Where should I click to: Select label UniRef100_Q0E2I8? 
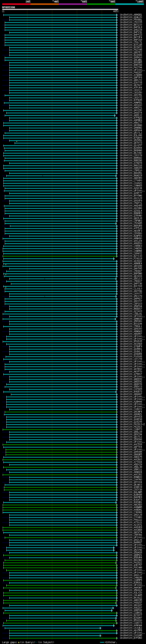tap(131, 30)
